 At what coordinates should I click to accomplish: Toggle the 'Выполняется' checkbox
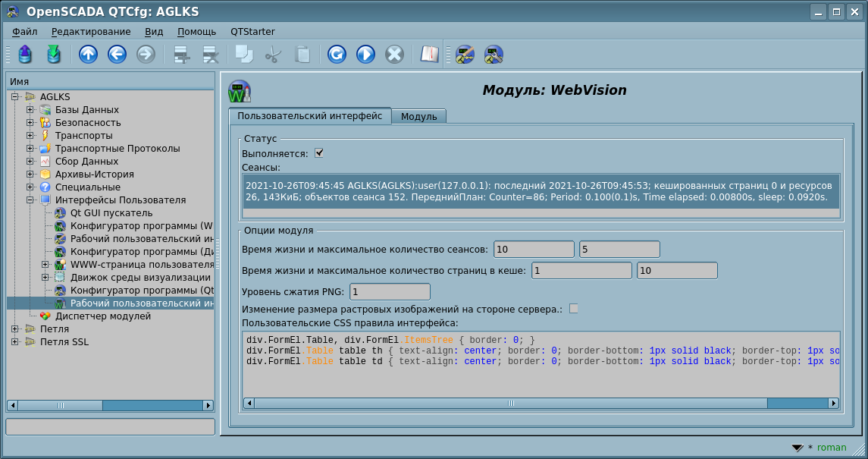pos(319,153)
